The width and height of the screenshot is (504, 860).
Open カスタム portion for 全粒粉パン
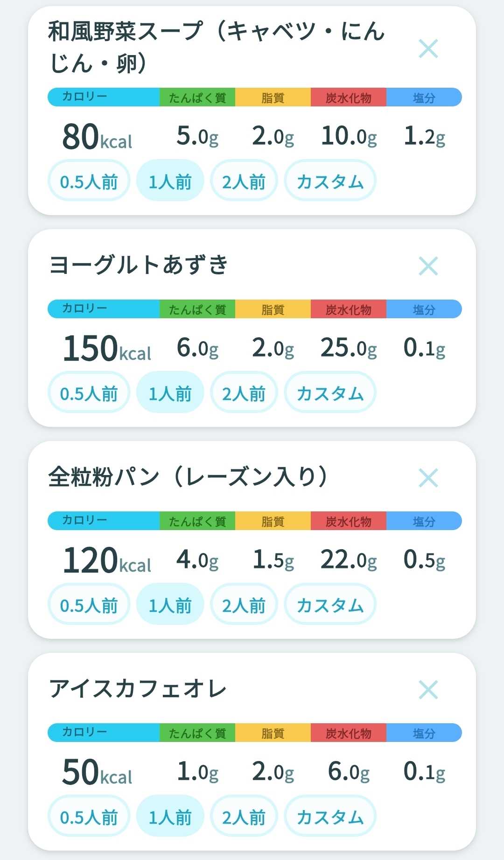click(x=330, y=604)
